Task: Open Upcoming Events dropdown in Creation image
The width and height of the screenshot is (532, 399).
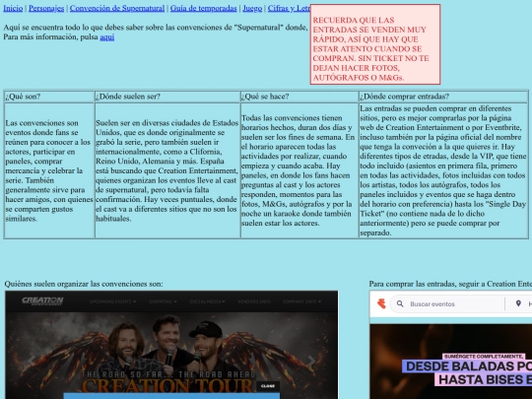Action: (112, 301)
